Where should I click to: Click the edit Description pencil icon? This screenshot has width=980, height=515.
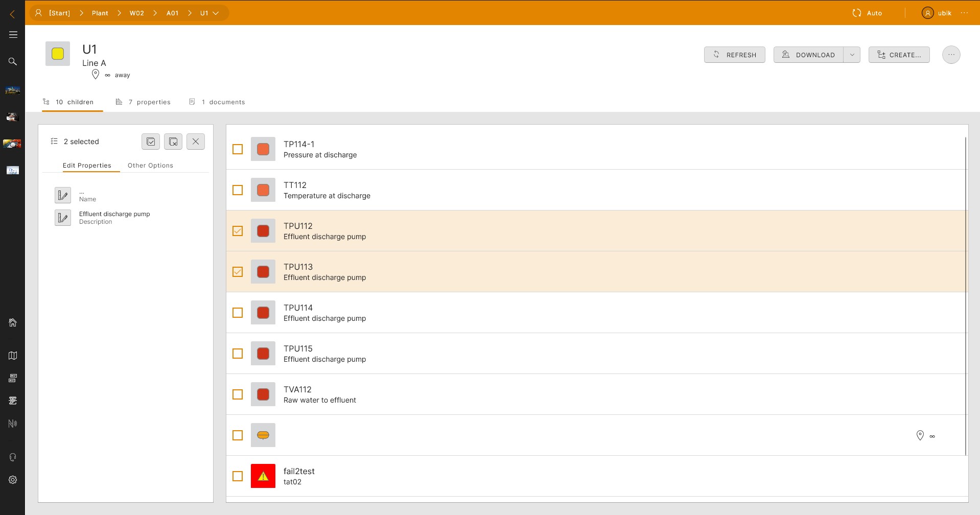pyautogui.click(x=63, y=218)
